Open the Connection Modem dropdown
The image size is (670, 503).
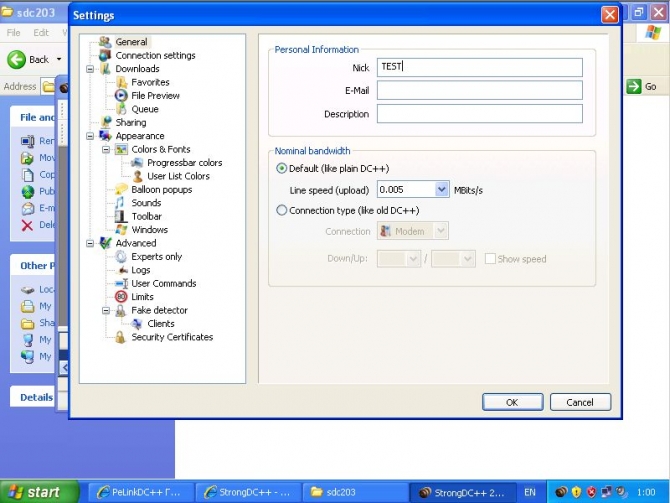tap(441, 231)
